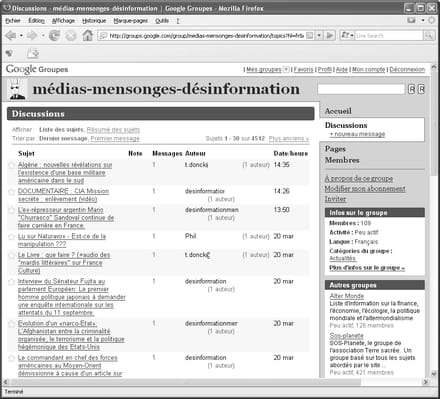Open the Sos-planete group

point(346,336)
